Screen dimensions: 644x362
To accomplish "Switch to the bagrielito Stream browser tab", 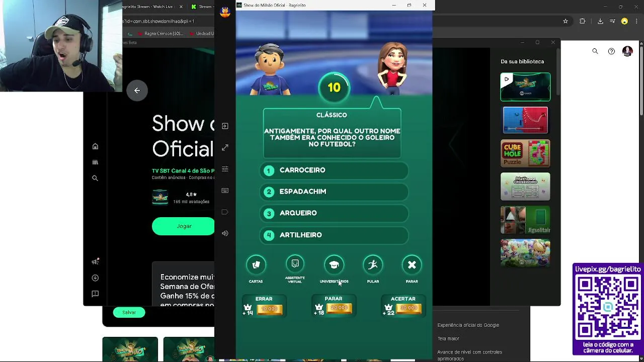I will point(148,7).
